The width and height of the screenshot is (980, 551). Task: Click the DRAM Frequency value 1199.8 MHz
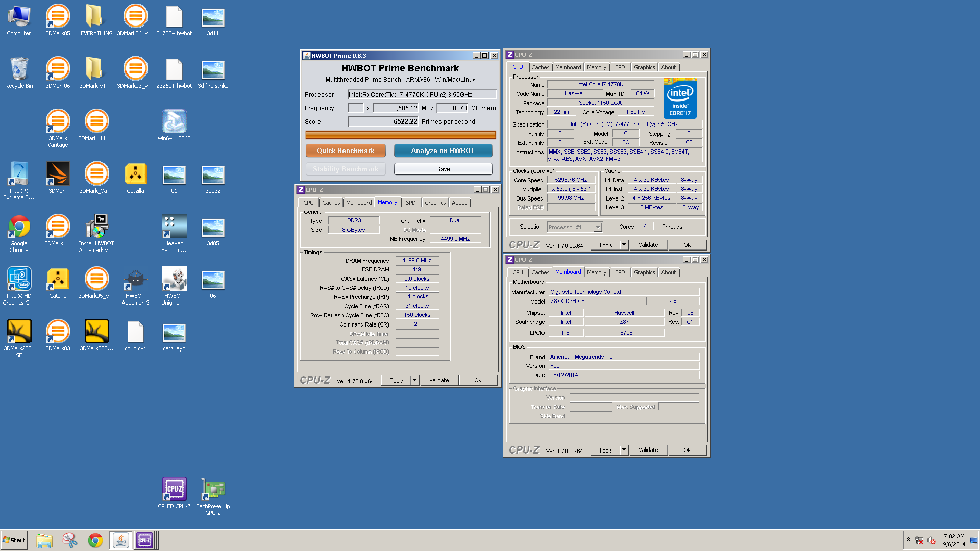417,260
